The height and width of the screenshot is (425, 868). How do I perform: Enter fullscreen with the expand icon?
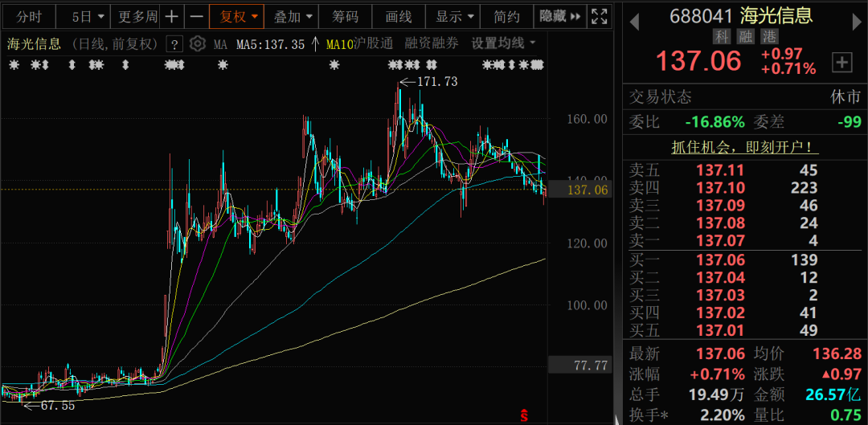599,16
